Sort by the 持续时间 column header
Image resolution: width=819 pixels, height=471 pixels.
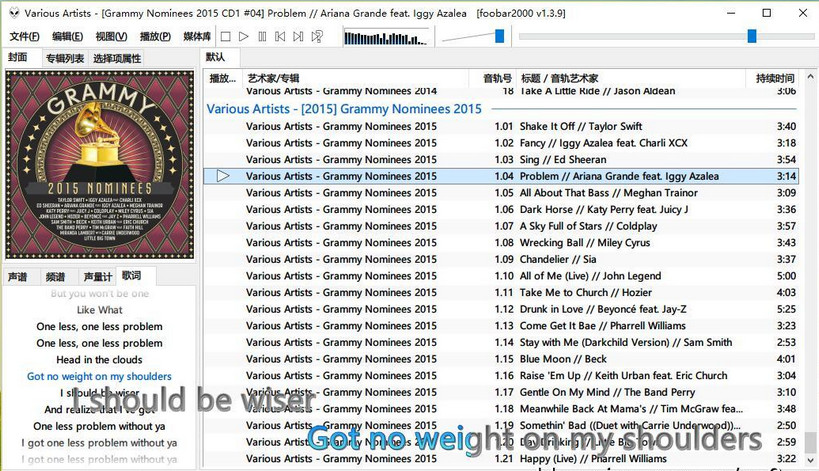pyautogui.click(x=775, y=78)
